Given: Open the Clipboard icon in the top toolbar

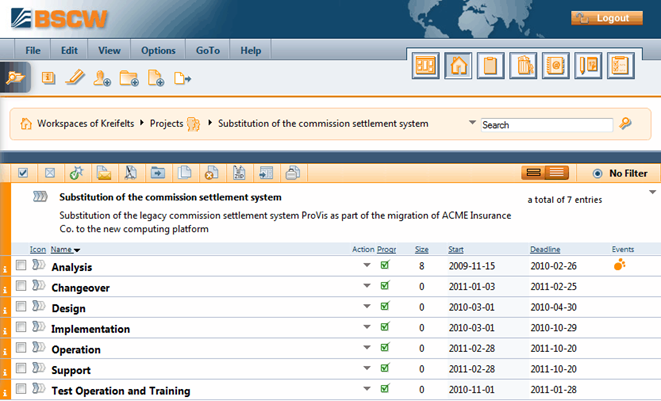Looking at the screenshot, I should pyautogui.click(x=490, y=66).
